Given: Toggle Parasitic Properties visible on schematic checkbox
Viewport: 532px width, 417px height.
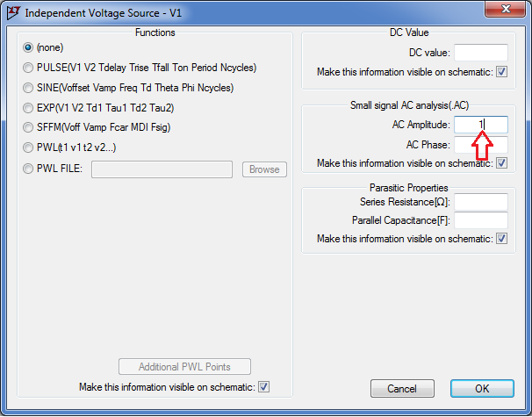Looking at the screenshot, I should pos(502,239).
